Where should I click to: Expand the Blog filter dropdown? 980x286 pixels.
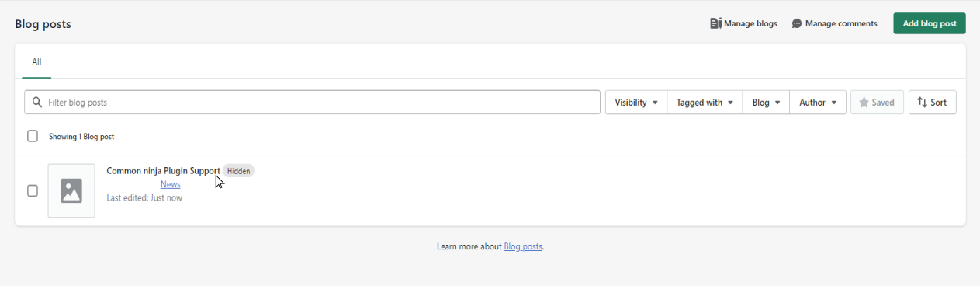766,103
